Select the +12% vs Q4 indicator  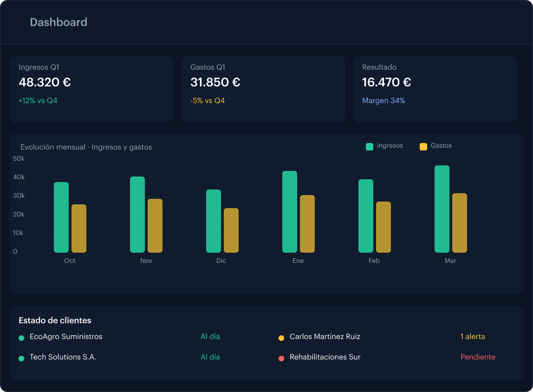tap(38, 101)
